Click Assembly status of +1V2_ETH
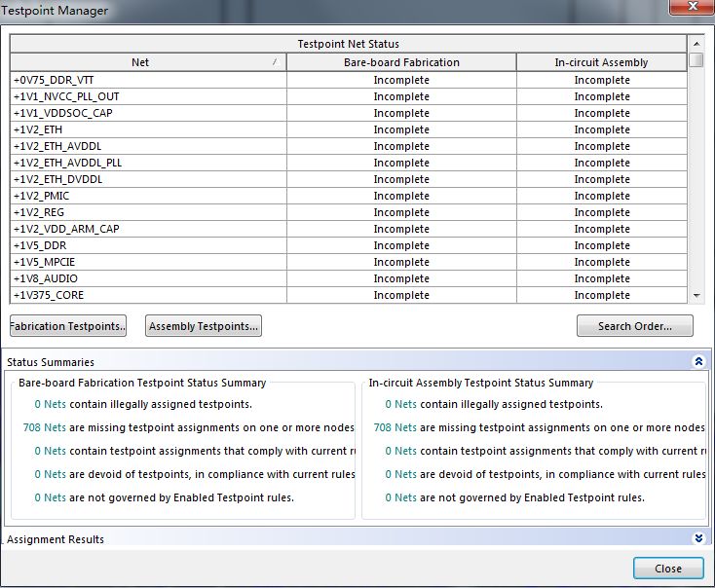The width and height of the screenshot is (715, 588). [602, 129]
